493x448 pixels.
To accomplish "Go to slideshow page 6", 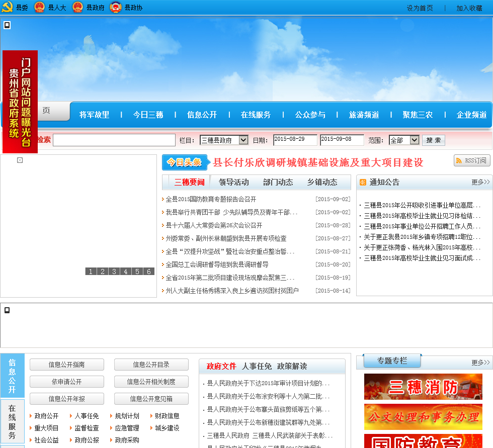I will pyautogui.click(x=149, y=272).
